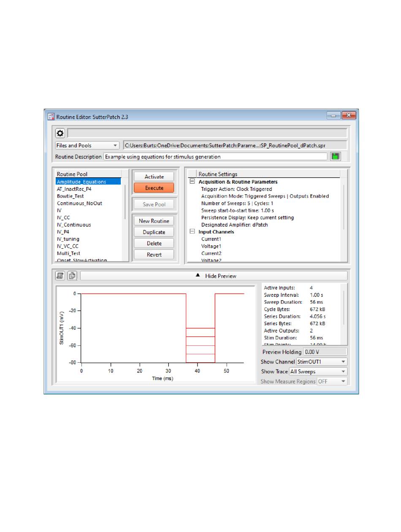
Task: Select Current2 input channel
Action: (211, 253)
